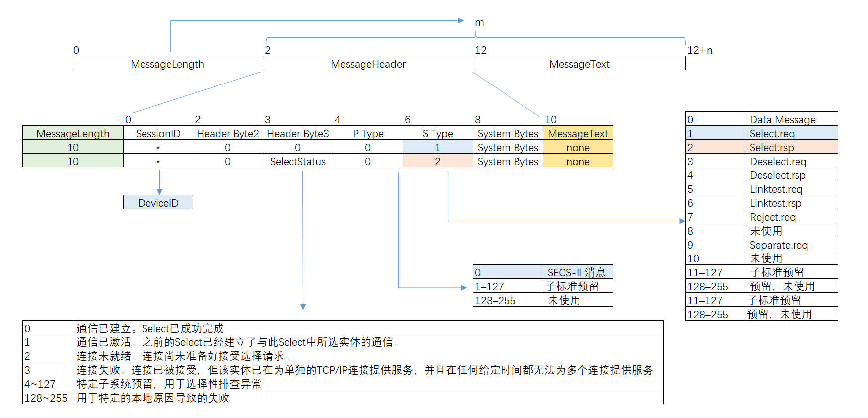
Task: Click the Linktest.rsp entry
Action: pos(776,203)
